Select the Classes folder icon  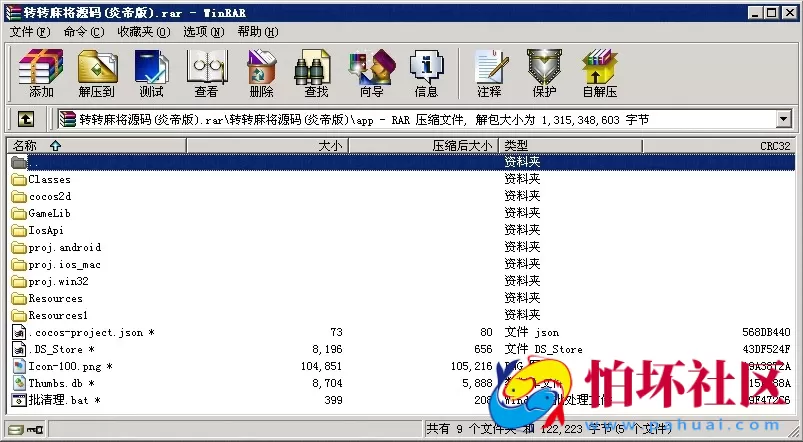point(19,179)
